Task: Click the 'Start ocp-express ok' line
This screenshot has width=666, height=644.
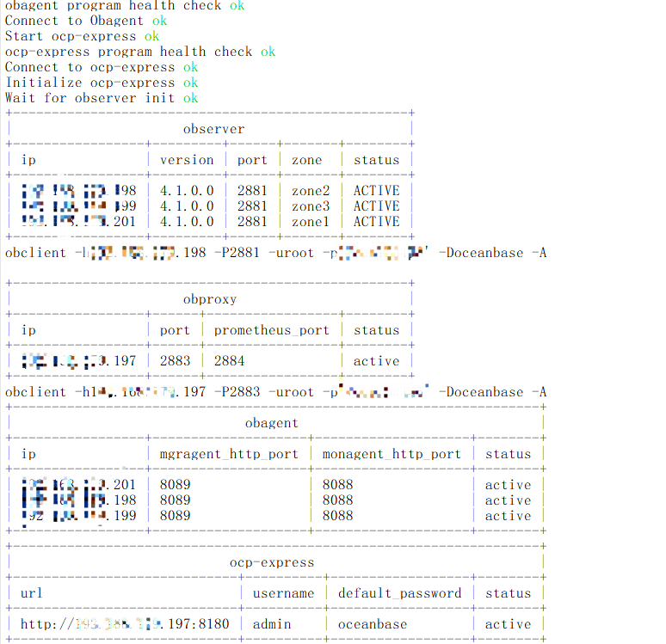Action: 82,36
